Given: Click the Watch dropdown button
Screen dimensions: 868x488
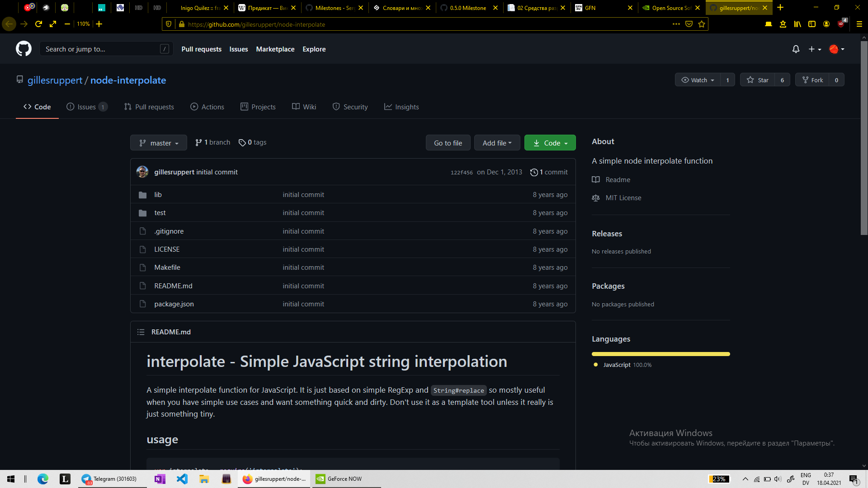Looking at the screenshot, I should pos(698,80).
